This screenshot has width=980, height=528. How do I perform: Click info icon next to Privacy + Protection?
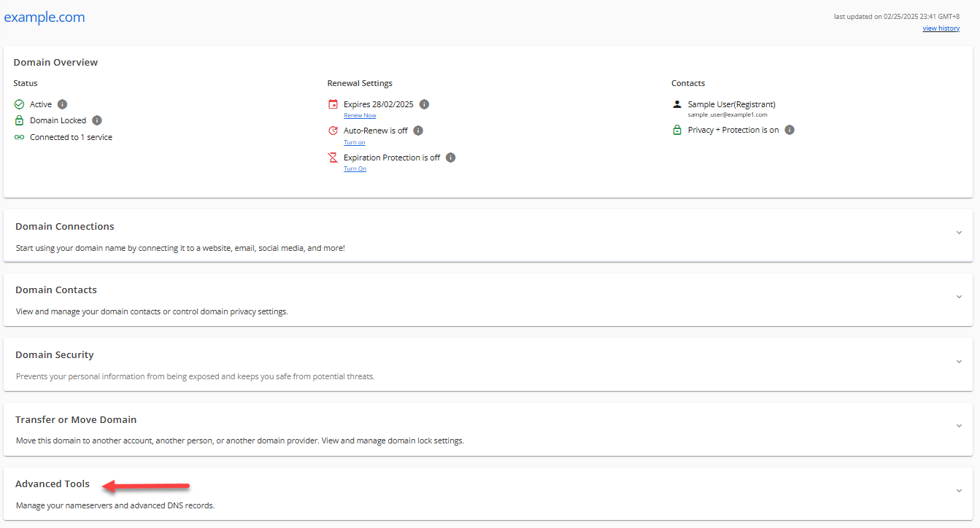coord(789,130)
